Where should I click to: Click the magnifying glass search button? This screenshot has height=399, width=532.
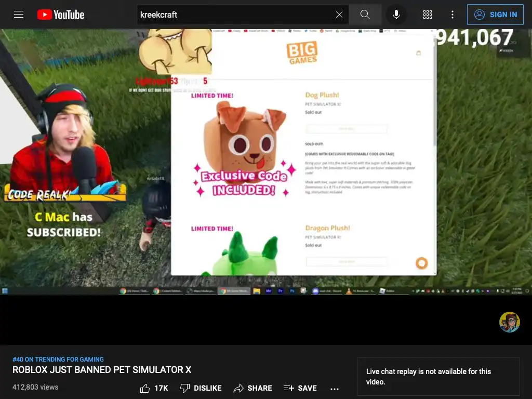pos(365,15)
